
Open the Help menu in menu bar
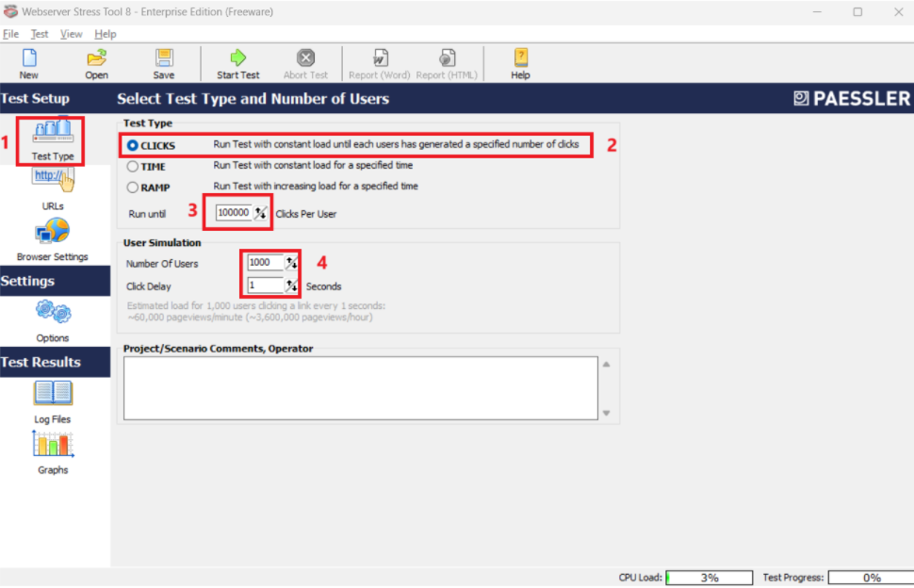pyautogui.click(x=105, y=34)
